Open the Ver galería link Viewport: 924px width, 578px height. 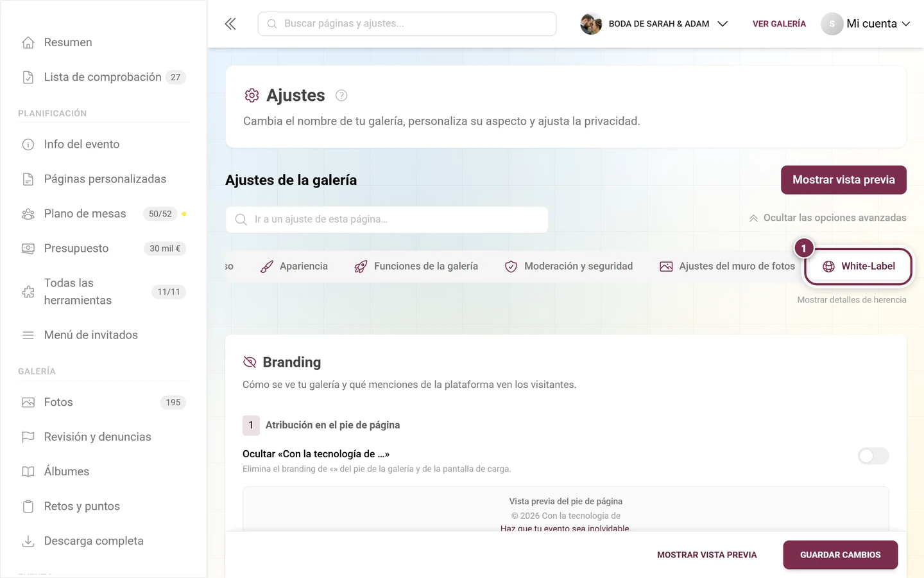779,24
